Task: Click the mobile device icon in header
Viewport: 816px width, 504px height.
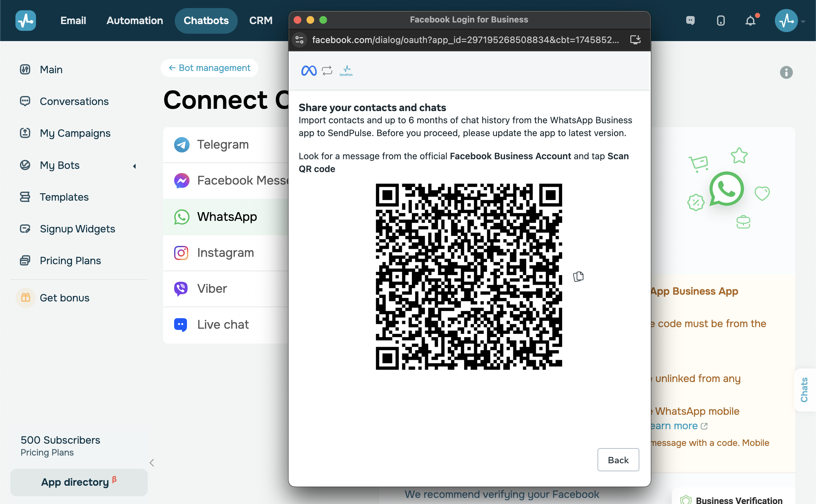Action: tap(721, 21)
